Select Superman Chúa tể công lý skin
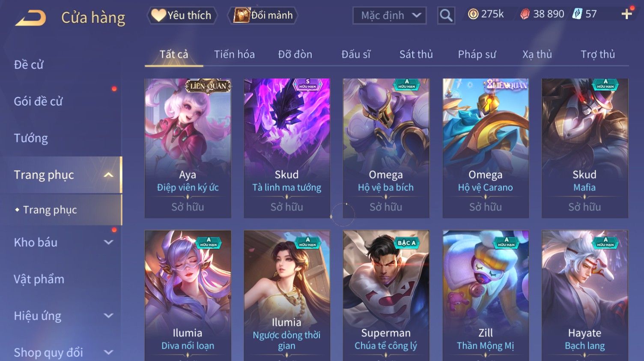Image resolution: width=644 pixels, height=361 pixels. coord(386,295)
